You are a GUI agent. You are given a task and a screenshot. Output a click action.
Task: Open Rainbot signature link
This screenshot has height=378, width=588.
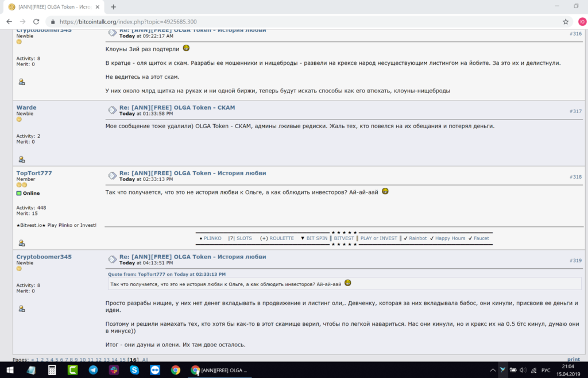[418, 238]
